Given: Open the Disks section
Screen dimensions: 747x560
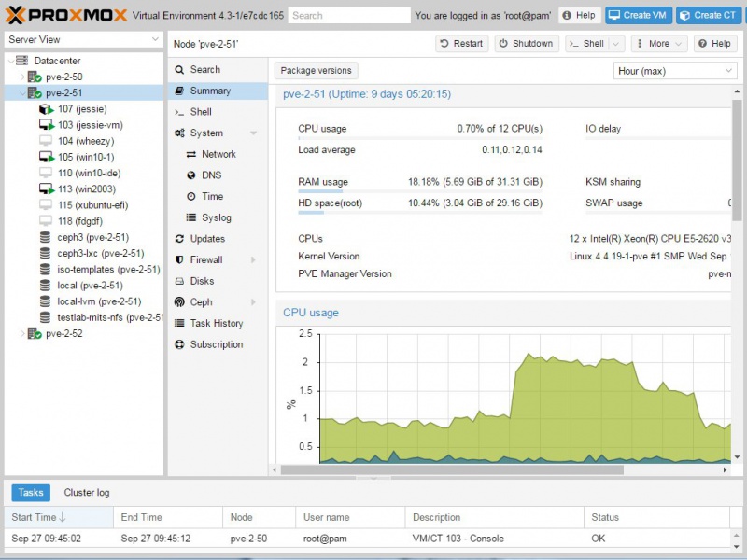Looking at the screenshot, I should (x=202, y=281).
